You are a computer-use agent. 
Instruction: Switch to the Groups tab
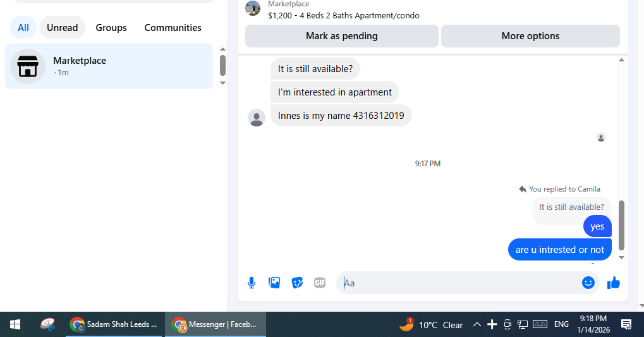[111, 28]
